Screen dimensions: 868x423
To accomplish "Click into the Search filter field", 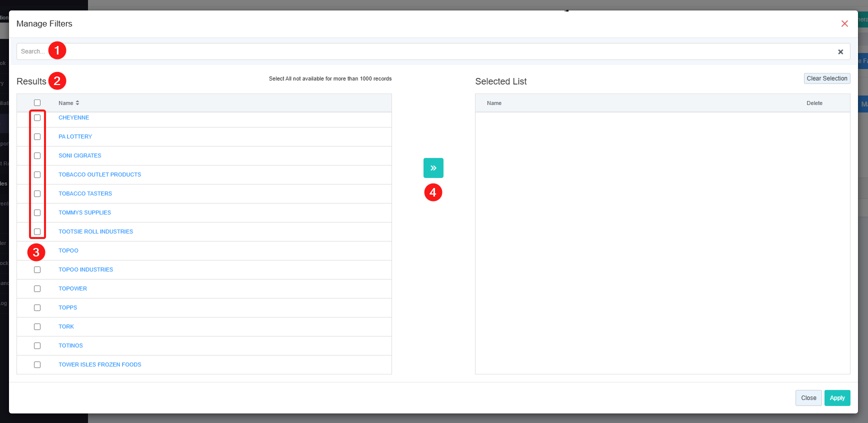I will tap(433, 51).
